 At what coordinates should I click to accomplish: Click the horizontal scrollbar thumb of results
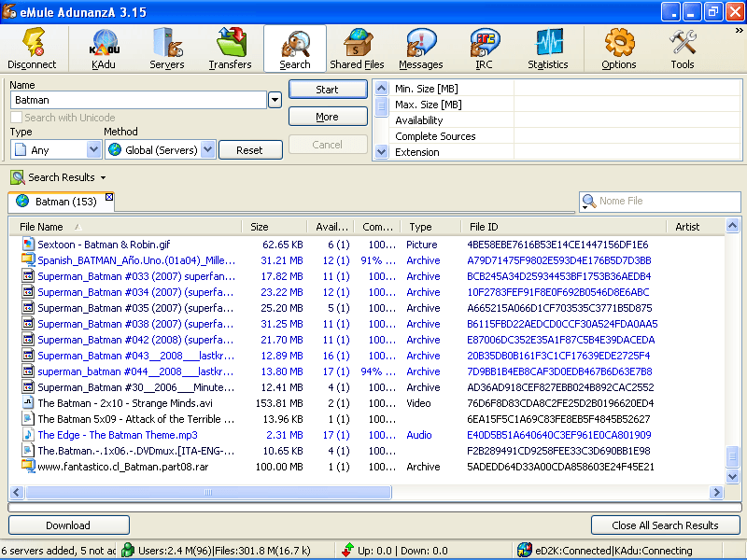pos(208,492)
